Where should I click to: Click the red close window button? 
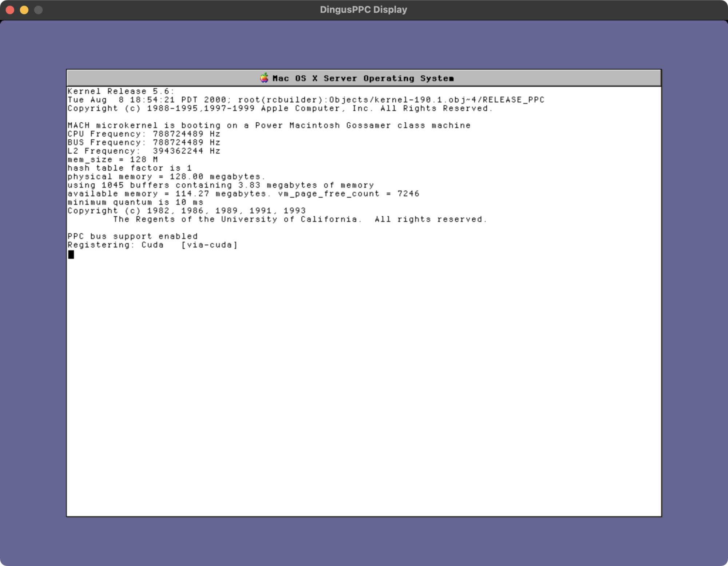click(10, 10)
